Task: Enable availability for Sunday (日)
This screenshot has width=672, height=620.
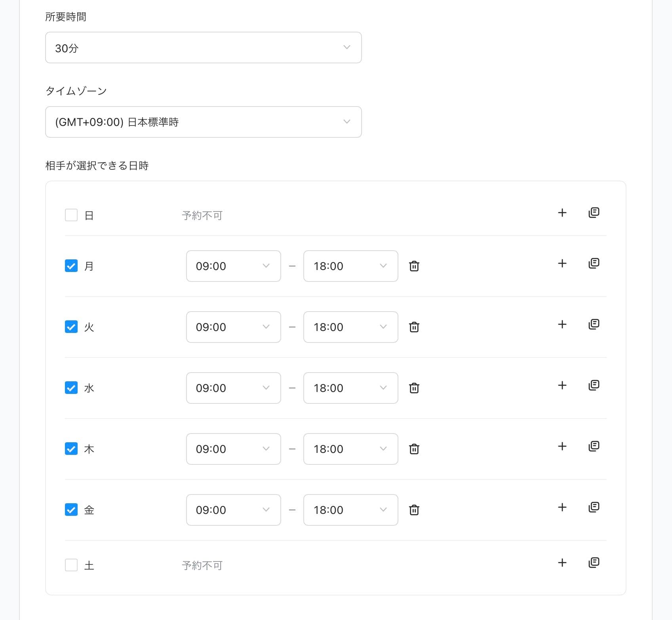Action: pyautogui.click(x=71, y=215)
